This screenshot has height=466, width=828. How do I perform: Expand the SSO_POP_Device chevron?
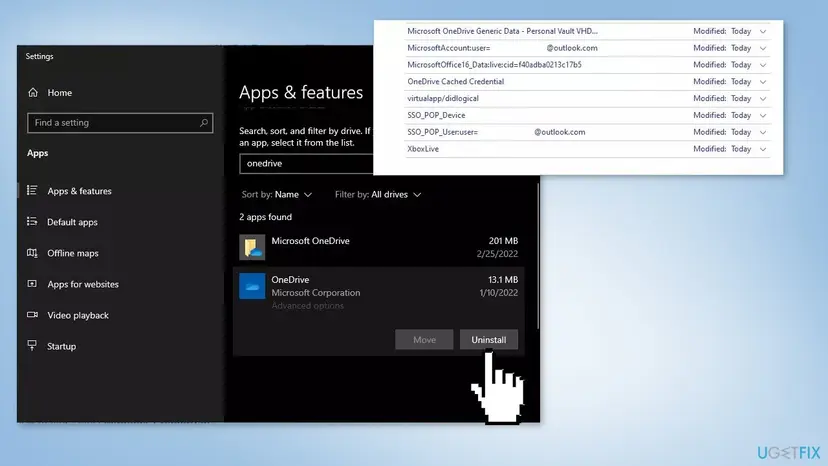coord(763,115)
